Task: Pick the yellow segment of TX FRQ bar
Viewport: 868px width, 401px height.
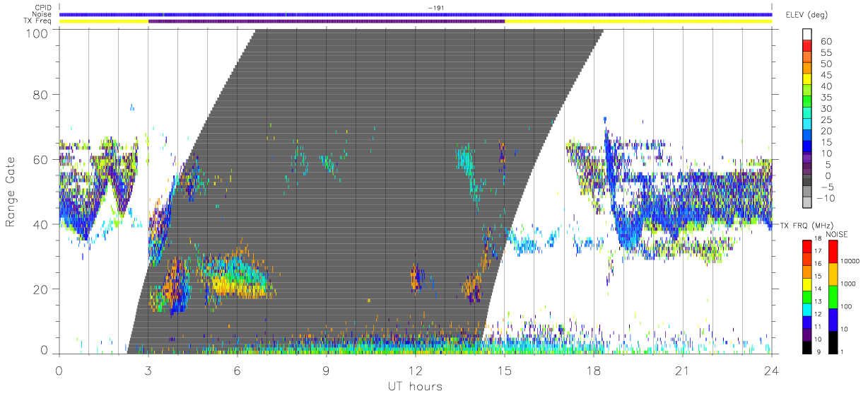Action: point(807,284)
